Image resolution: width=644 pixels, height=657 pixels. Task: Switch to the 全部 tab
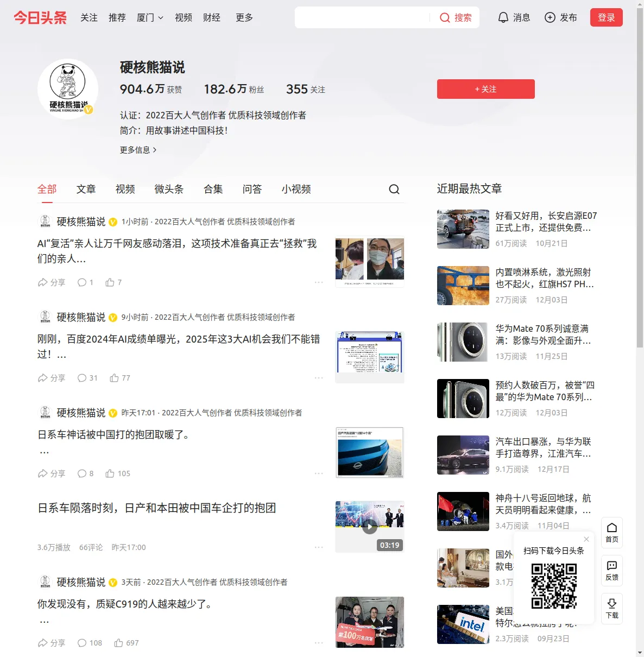pyautogui.click(x=47, y=189)
